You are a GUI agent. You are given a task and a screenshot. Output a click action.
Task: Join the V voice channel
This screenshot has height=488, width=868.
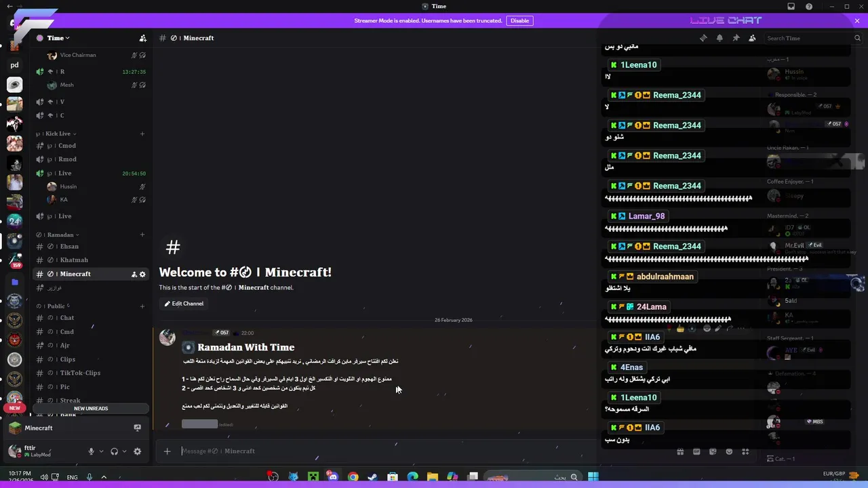click(x=92, y=102)
